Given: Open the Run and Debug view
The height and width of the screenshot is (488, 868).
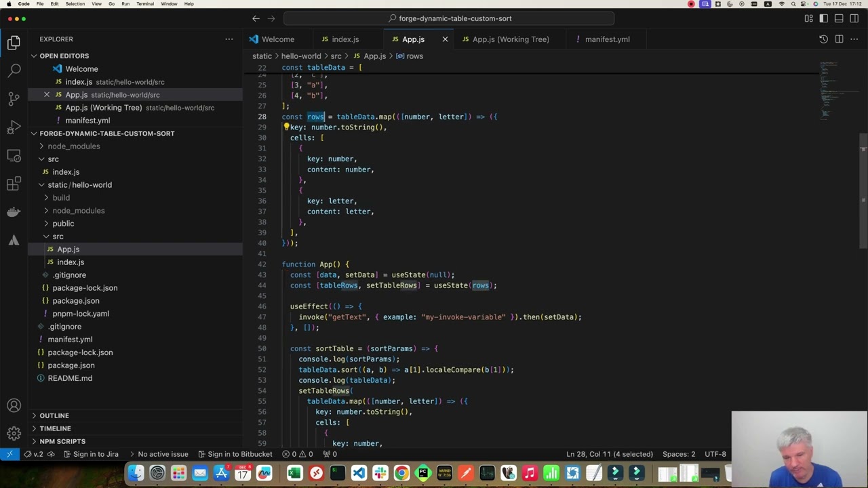Looking at the screenshot, I should pos(14,127).
